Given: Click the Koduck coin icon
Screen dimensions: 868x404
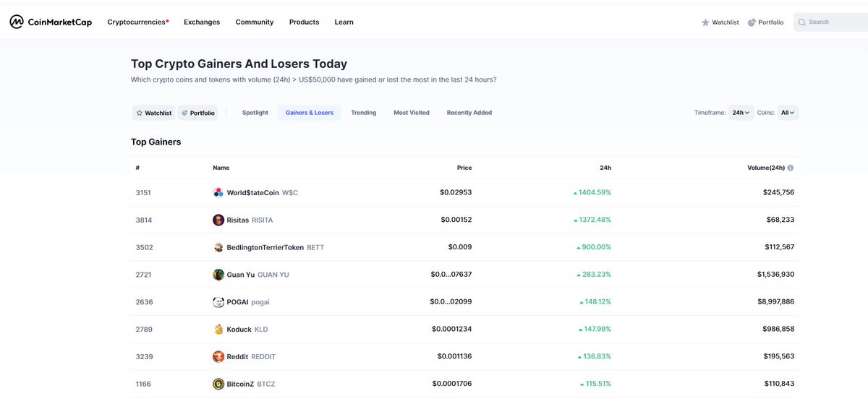Looking at the screenshot, I should [218, 329].
